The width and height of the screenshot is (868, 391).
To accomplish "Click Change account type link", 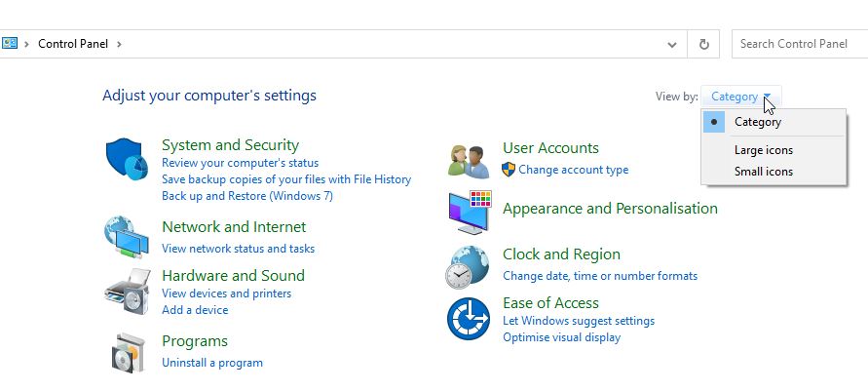I will click(573, 170).
